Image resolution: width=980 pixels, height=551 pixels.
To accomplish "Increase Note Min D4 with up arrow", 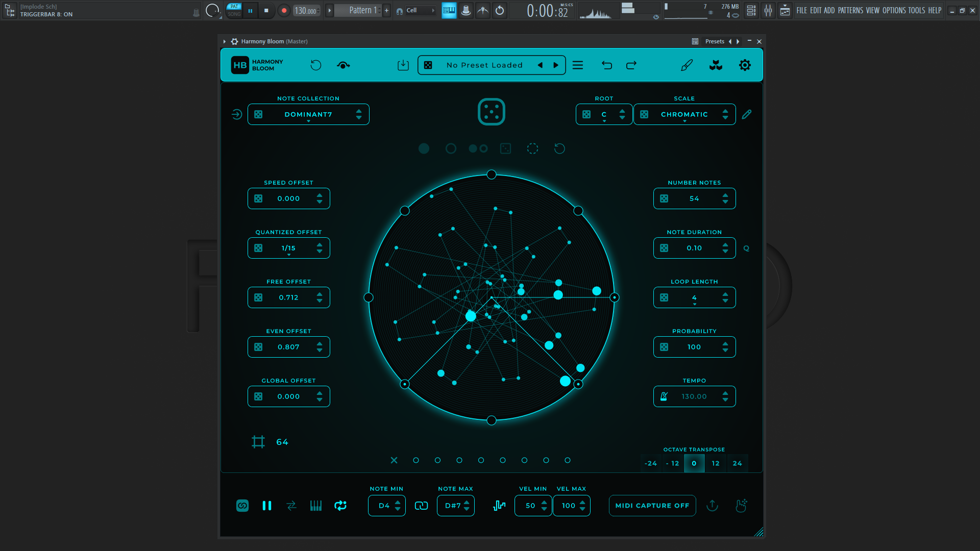I will pos(398,503).
